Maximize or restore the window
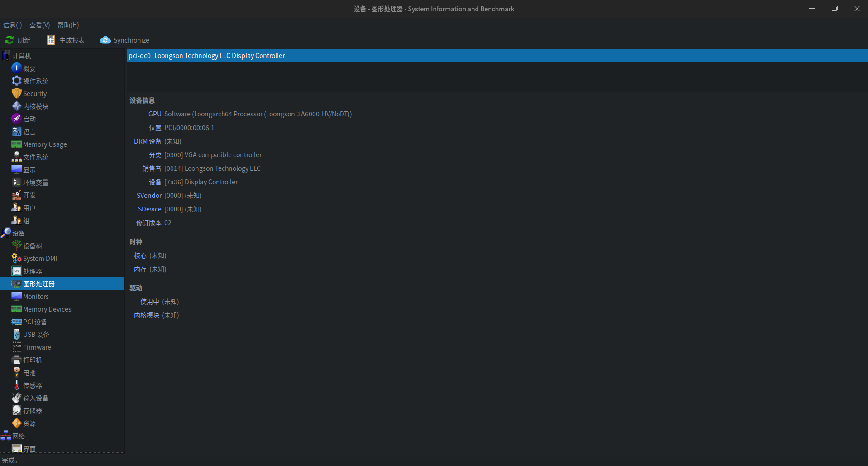The width and height of the screenshot is (868, 466). pyautogui.click(x=835, y=9)
